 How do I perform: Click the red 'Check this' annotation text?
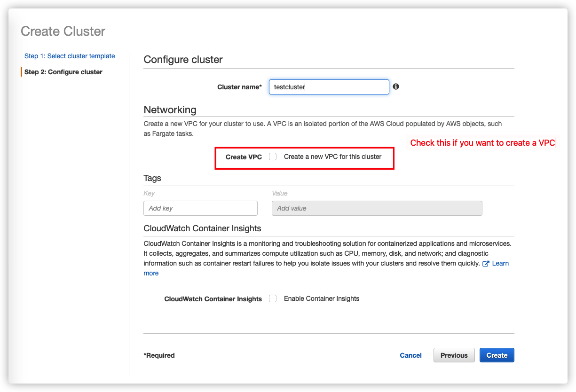482,143
